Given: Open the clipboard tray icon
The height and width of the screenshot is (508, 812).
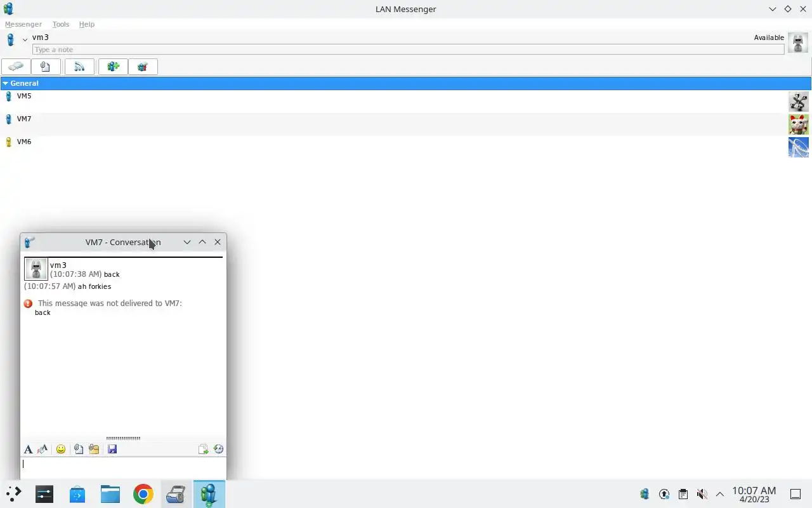Looking at the screenshot, I should pos(683,494).
